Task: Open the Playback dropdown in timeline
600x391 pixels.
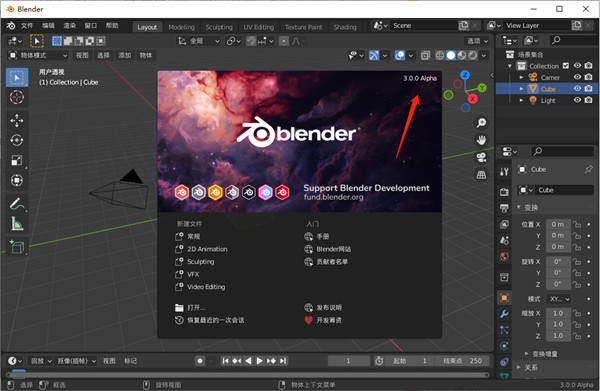Action: 41,361
